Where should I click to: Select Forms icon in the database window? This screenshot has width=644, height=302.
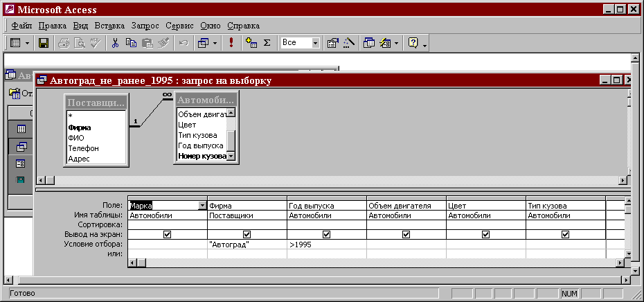[x=21, y=163]
